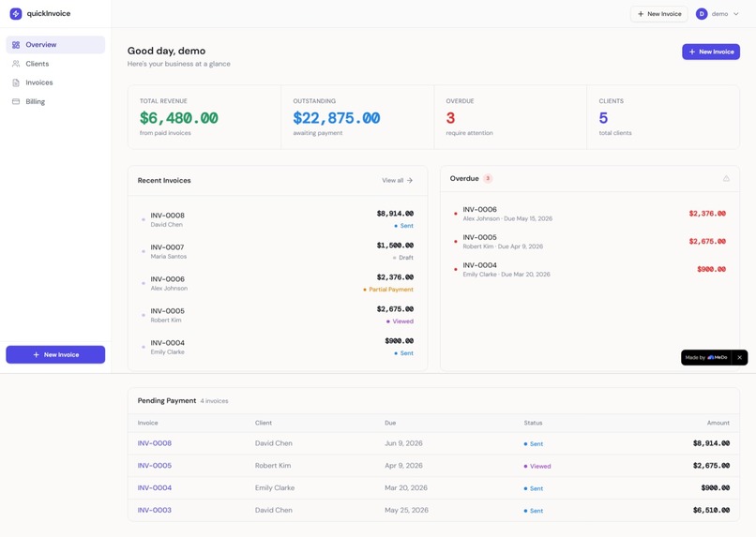Click the Client column header
This screenshot has height=537, width=756.
point(264,423)
